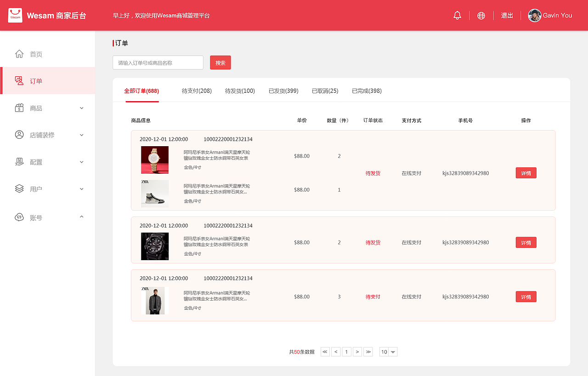This screenshot has height=376, width=588.
Task: Collapse the 账号 sidebar menu
Action: (81, 216)
